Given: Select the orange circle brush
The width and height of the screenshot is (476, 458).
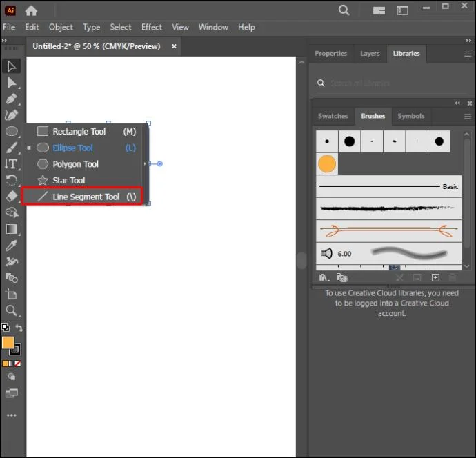Looking at the screenshot, I should [326, 164].
